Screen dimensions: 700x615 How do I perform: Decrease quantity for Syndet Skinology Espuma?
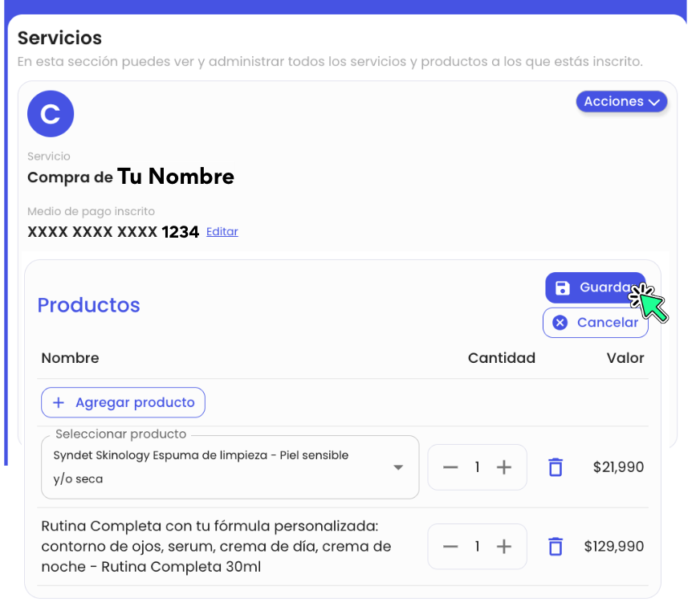(x=450, y=467)
